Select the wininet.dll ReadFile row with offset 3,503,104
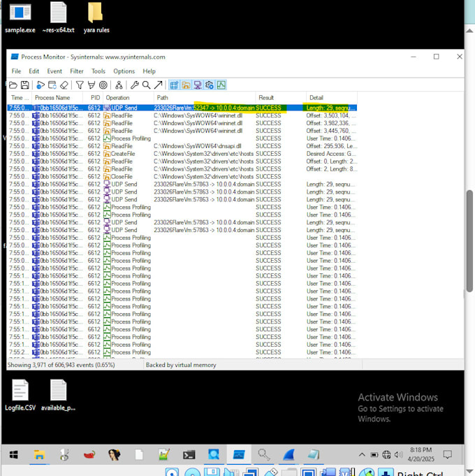Image resolution: width=475 pixels, height=476 pixels. coord(182,115)
